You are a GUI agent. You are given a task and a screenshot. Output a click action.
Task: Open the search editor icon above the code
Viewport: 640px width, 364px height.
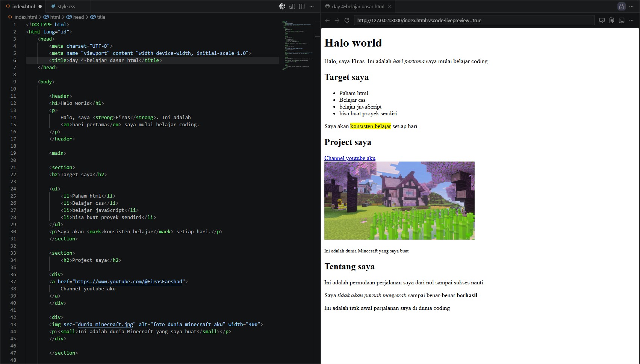292,6
